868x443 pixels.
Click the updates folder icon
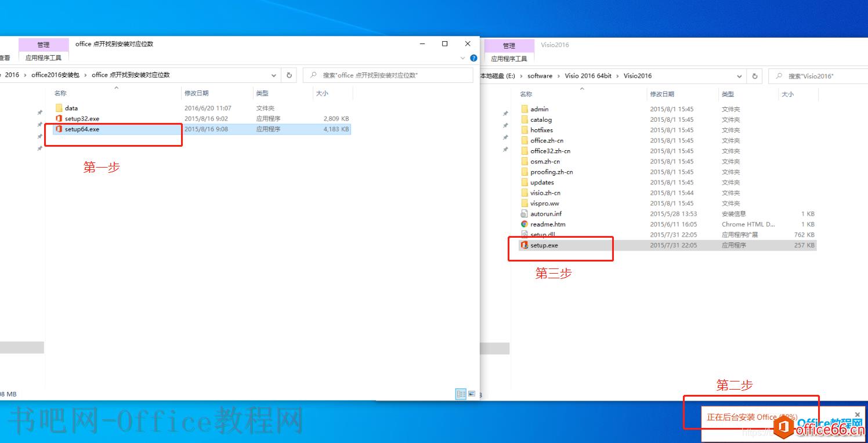pyautogui.click(x=525, y=182)
